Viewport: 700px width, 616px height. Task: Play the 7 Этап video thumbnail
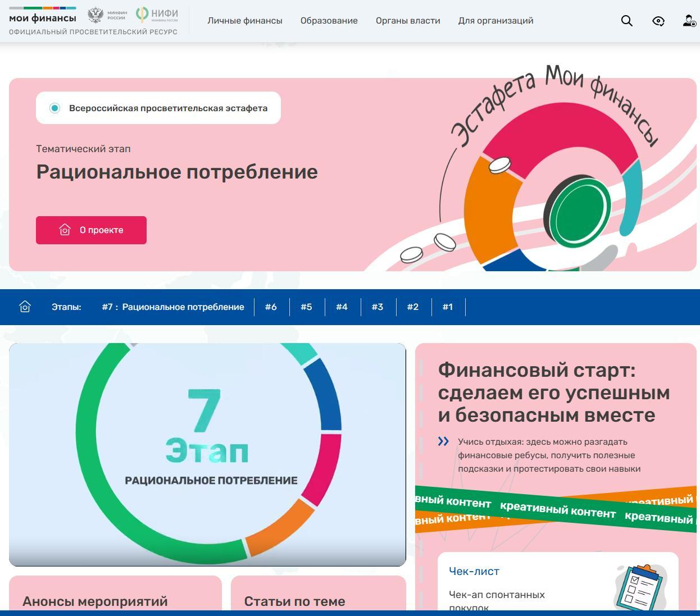coord(207,454)
